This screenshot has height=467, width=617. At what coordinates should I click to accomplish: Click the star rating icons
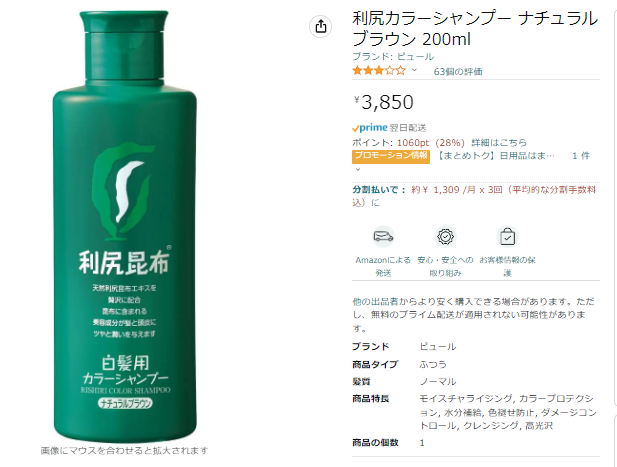tap(379, 71)
